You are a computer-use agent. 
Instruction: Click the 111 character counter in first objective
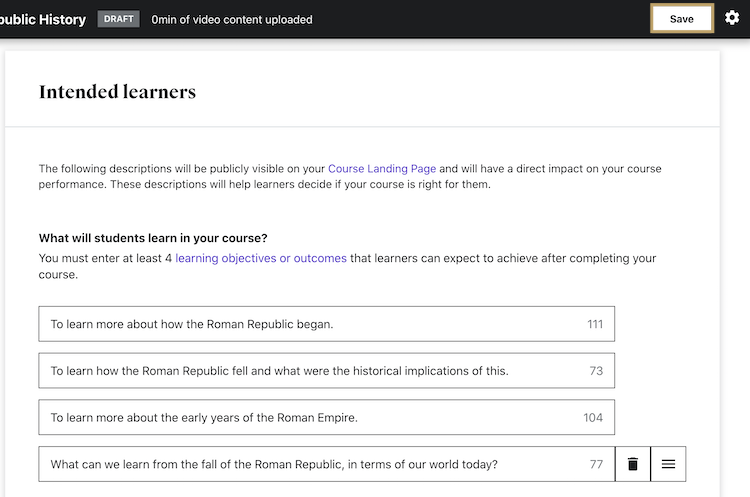point(595,324)
